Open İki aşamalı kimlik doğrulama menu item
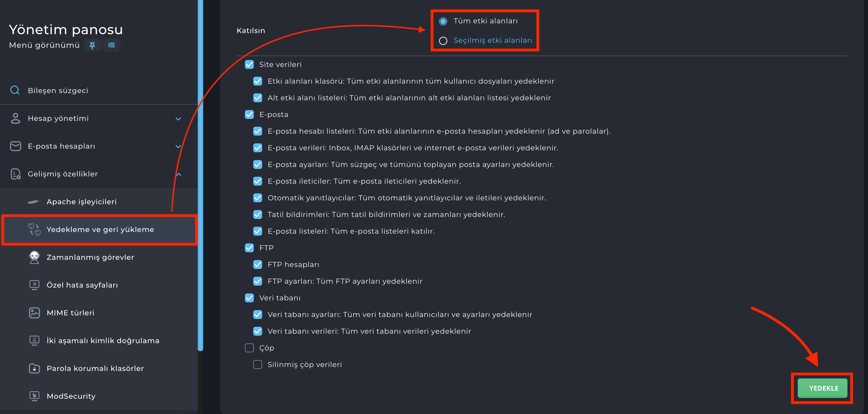The image size is (868, 414). pyautogui.click(x=103, y=340)
